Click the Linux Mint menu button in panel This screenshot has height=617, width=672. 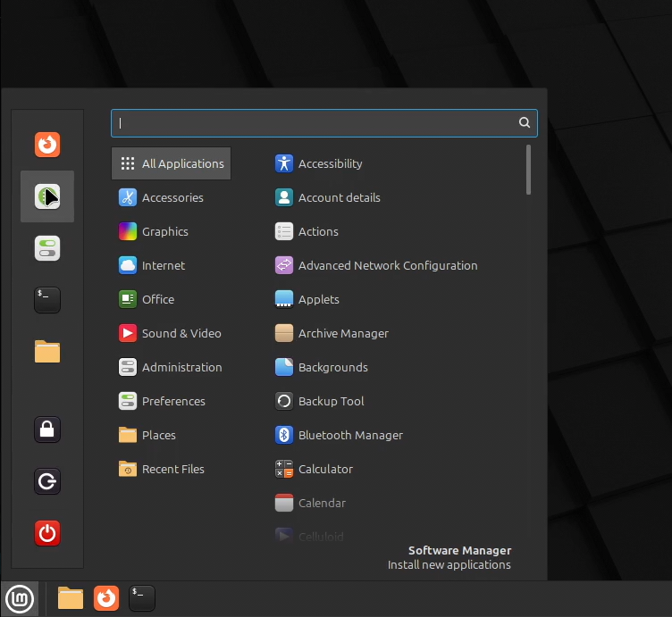point(20,598)
